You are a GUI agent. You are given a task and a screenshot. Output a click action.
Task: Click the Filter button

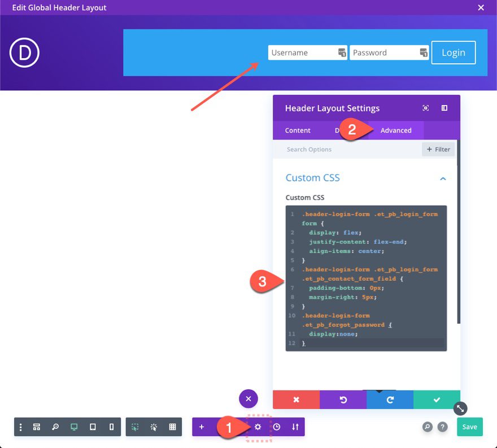438,149
